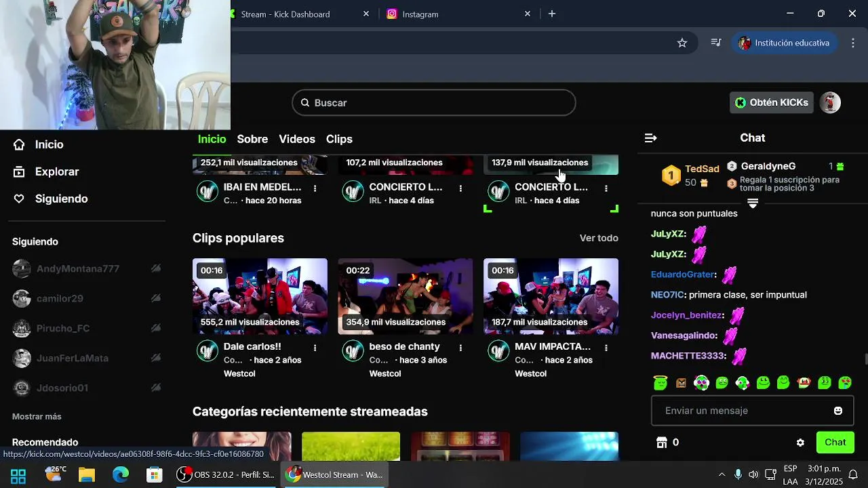Screen dimensions: 868x488
Task: Click the Buscar search field
Action: [x=434, y=103]
